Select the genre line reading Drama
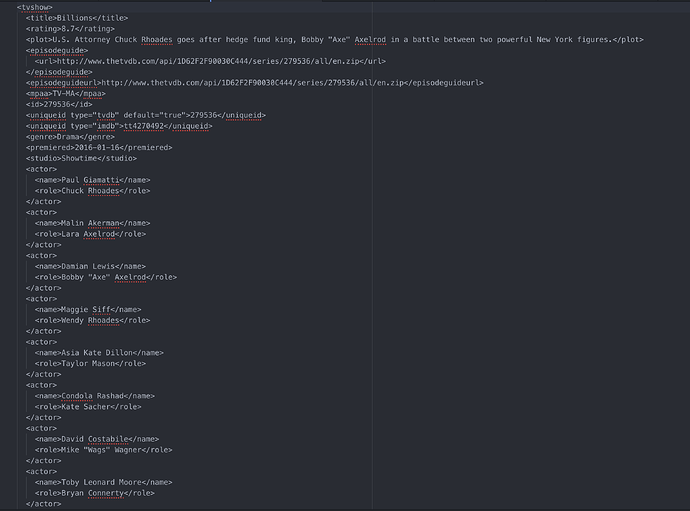 (70, 137)
